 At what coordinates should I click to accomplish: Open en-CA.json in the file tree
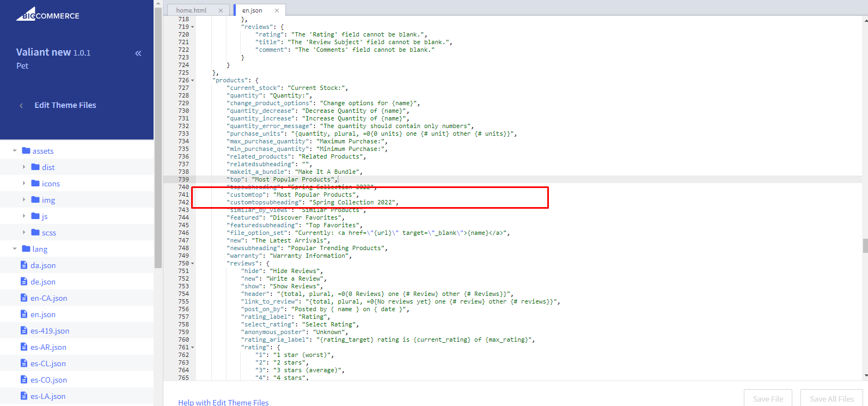click(49, 298)
